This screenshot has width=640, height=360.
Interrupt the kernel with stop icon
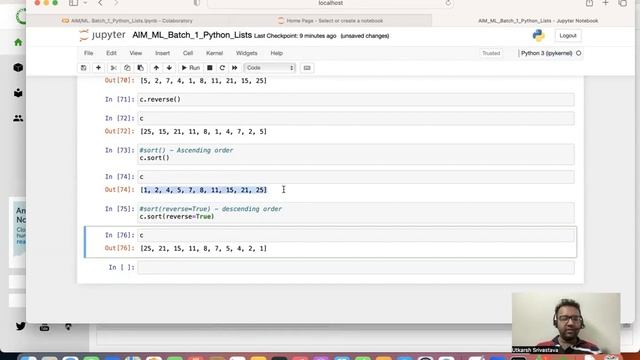point(209,68)
